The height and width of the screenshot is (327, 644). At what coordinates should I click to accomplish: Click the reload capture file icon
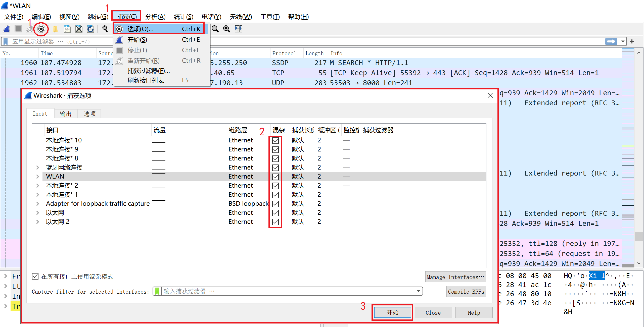(90, 29)
